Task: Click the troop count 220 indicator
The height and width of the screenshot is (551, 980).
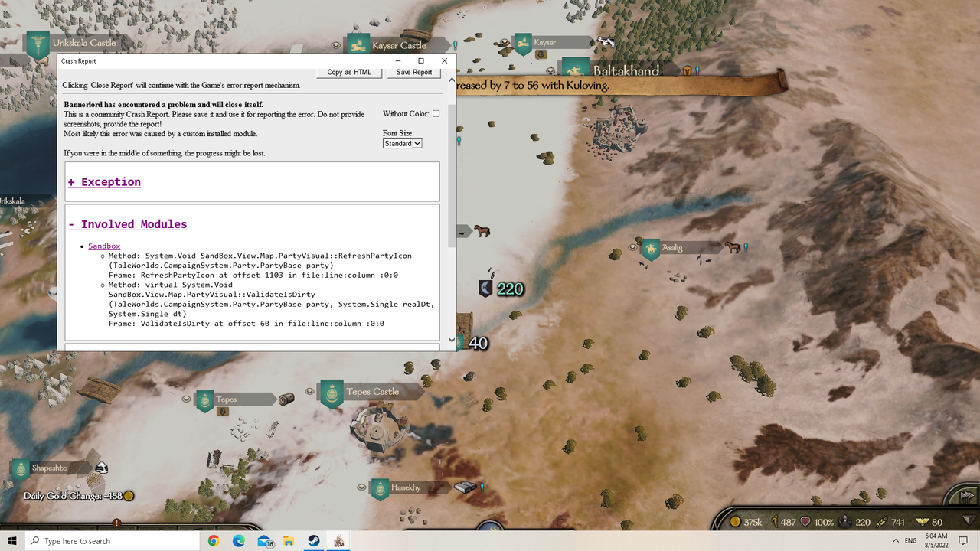Action: (855, 522)
